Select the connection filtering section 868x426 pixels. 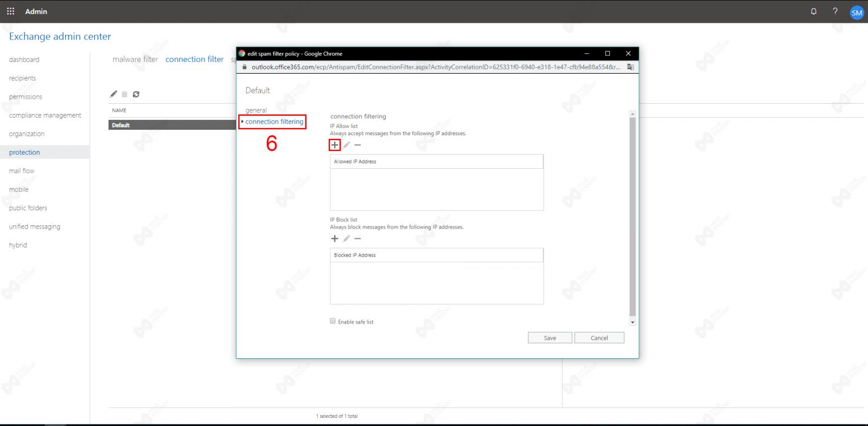click(x=275, y=122)
